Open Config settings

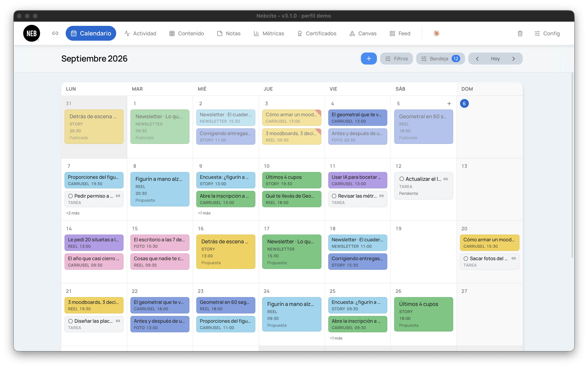547,33
